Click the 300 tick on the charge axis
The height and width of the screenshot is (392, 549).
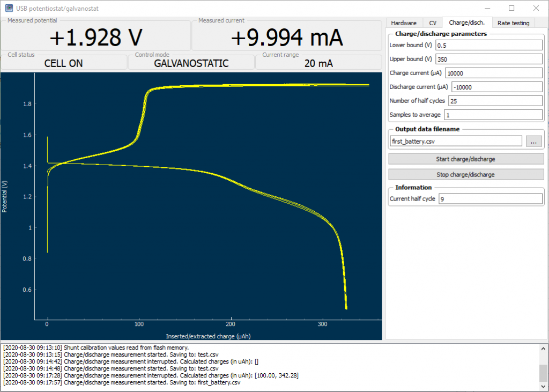pyautogui.click(x=322, y=324)
